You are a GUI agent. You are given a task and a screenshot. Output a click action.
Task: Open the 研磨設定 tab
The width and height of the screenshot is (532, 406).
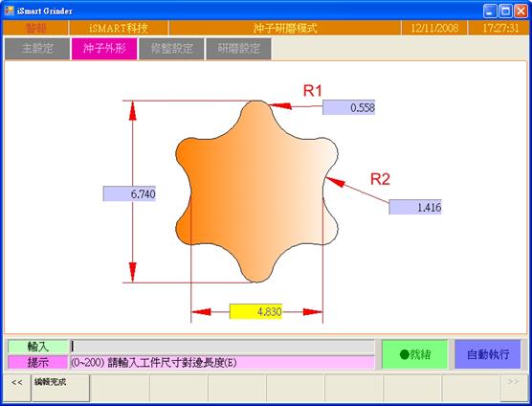238,49
